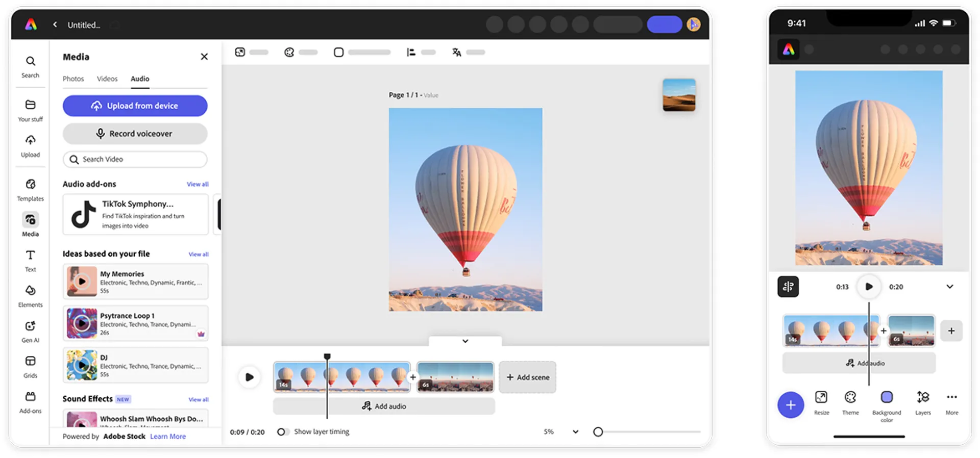The image size is (980, 458).
Task: Open the Gen AI tool
Action: pos(30,330)
